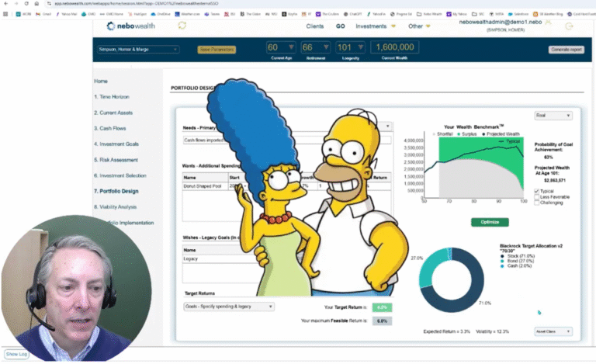Open the My Yahoo bookmark
596x364 pixels.
(456, 14)
